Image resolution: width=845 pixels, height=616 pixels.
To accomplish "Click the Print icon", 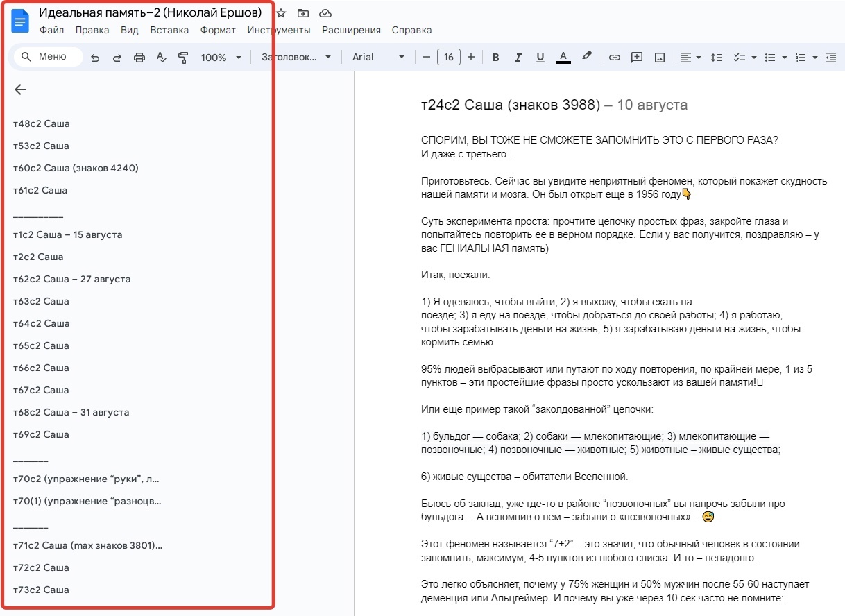I will [x=139, y=58].
